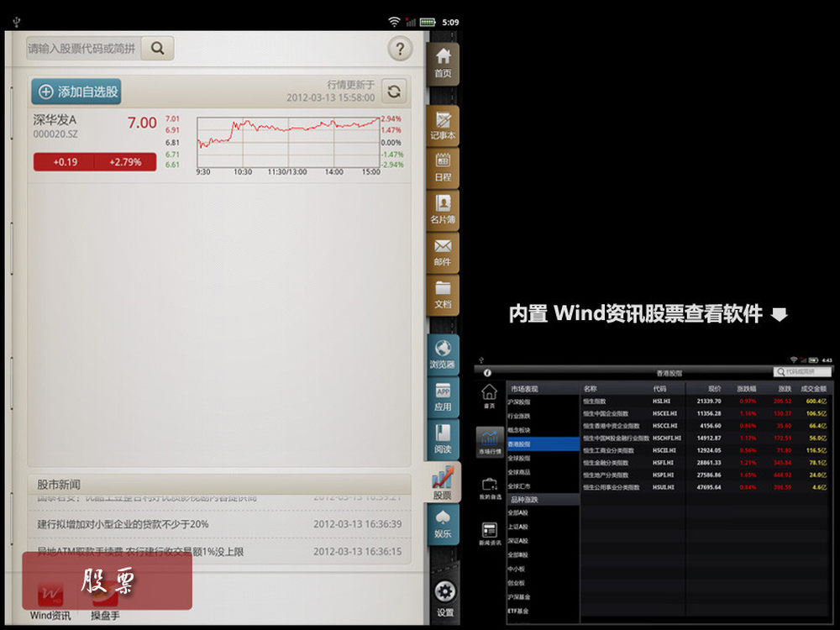This screenshot has height=630, width=840.
Task: Open the 阅读 reading icon
Action: (x=443, y=440)
